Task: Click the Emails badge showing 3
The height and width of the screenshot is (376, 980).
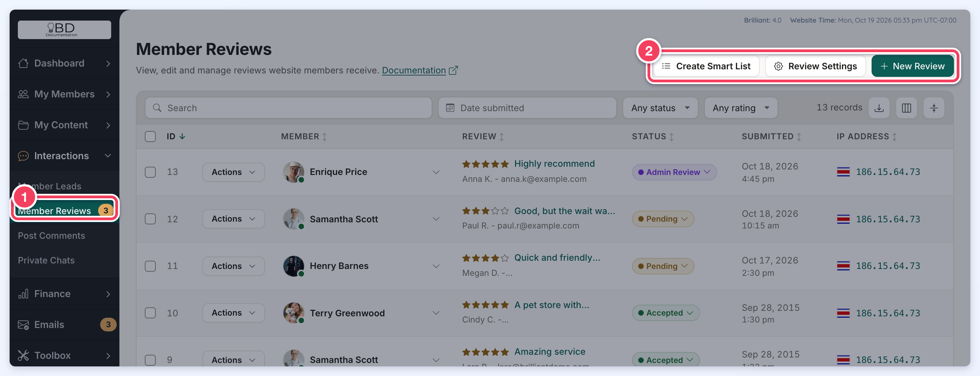Action: [x=108, y=325]
